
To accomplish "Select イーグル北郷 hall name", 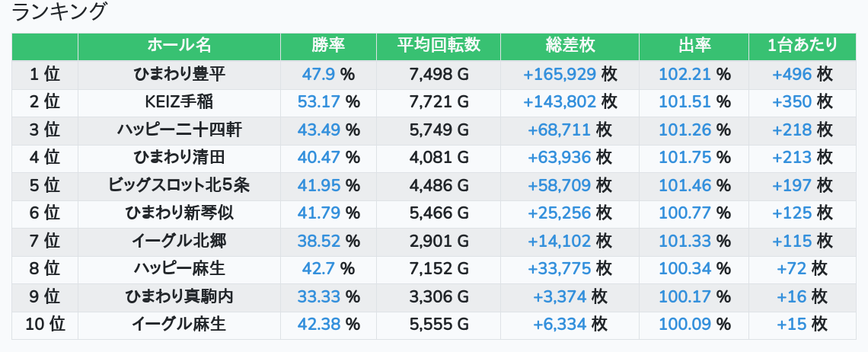I will click(179, 242).
